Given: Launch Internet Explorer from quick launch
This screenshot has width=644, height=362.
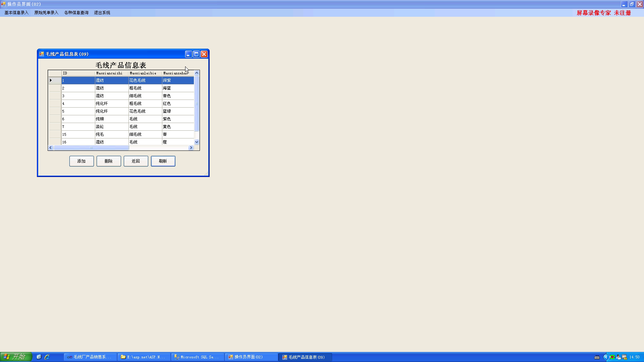Looking at the screenshot, I should (x=47, y=357).
